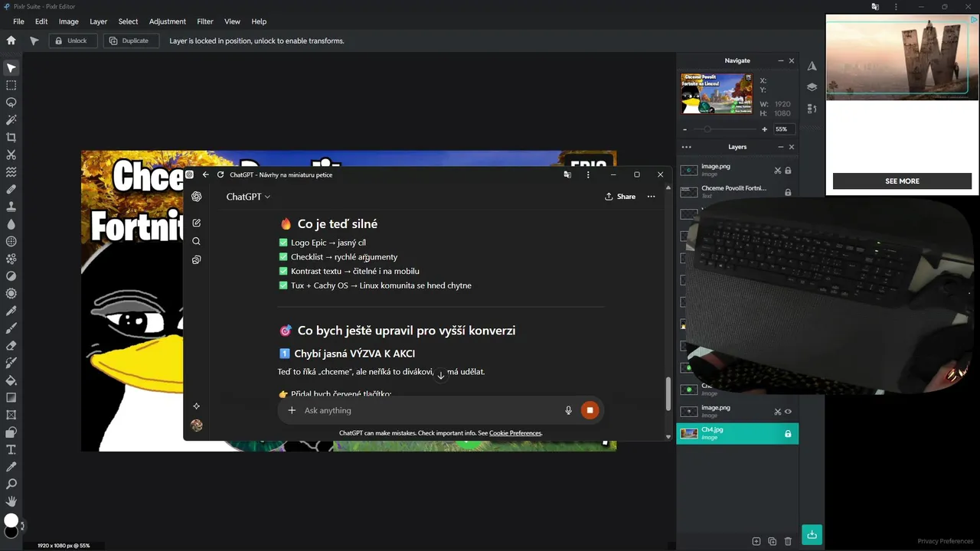Screen dimensions: 980x551
Task: Open the Image menu
Action: tap(69, 21)
